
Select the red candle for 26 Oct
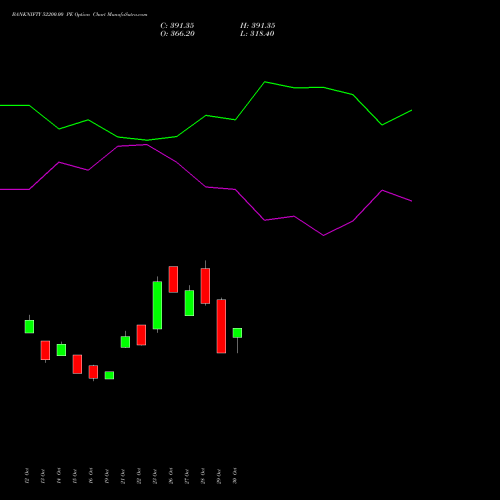click(173, 279)
